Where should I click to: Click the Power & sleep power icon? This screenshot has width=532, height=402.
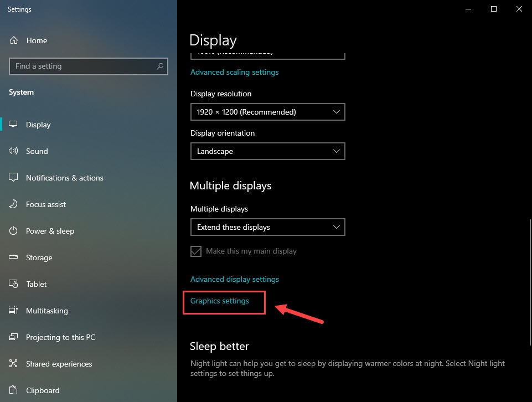[13, 231]
